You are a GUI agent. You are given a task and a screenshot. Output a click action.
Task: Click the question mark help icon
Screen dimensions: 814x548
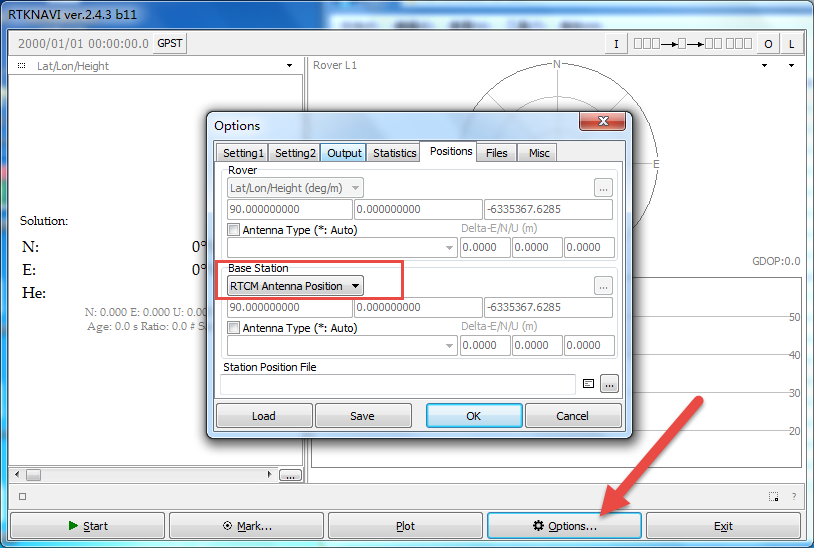pos(794,497)
